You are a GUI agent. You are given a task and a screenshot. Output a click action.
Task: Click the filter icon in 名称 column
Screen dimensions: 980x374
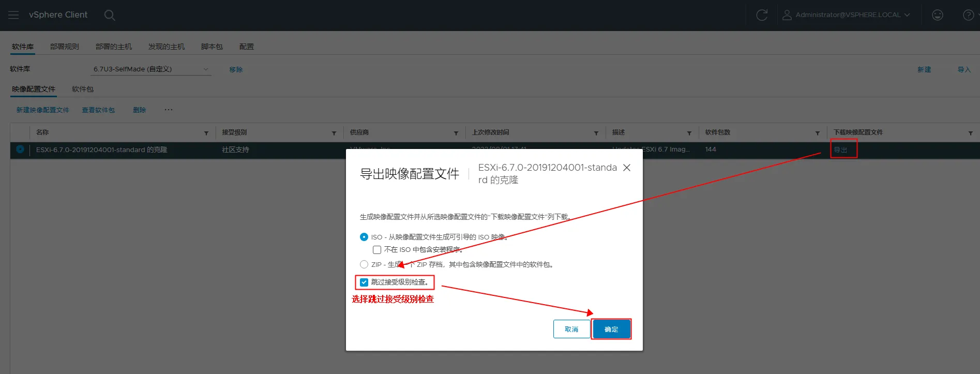[206, 133]
